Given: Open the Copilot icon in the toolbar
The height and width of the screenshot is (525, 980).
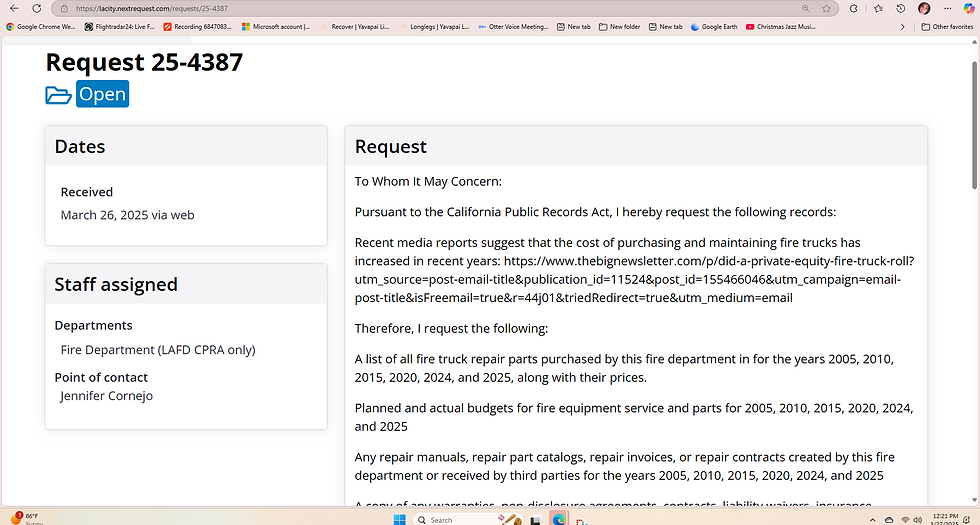Looking at the screenshot, I should coord(969,9).
